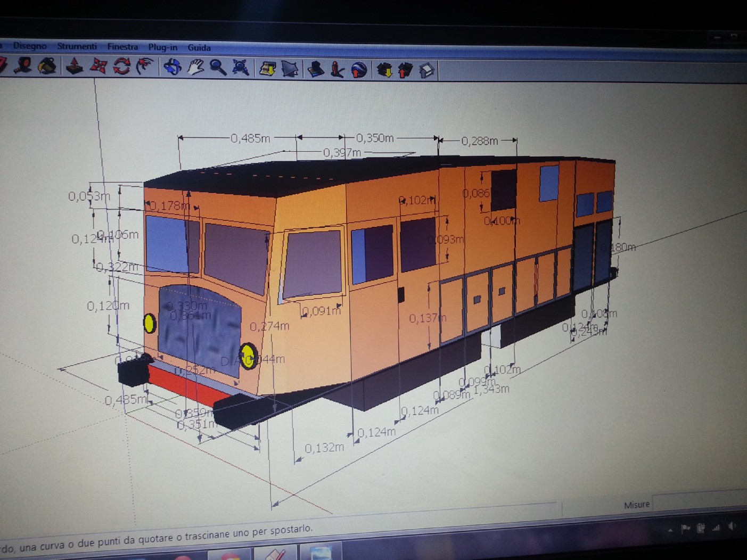Select the 0,485m dimension label on top
747x560 pixels.
click(250, 138)
